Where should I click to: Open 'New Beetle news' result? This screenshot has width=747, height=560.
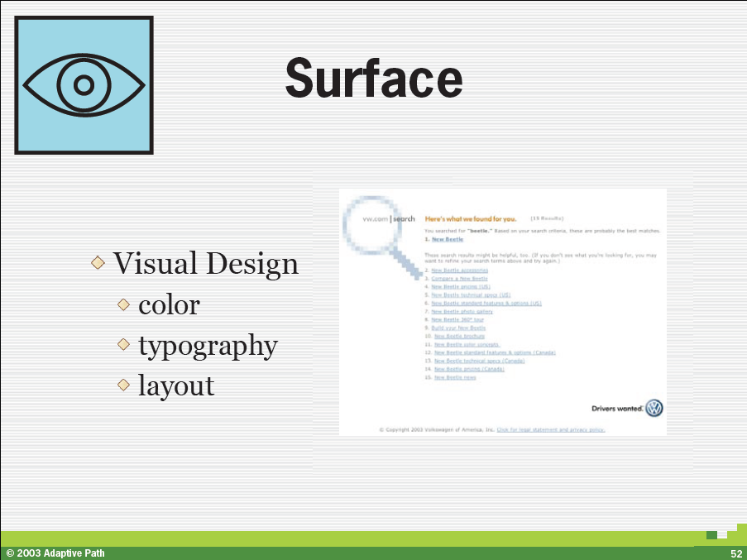tap(455, 377)
